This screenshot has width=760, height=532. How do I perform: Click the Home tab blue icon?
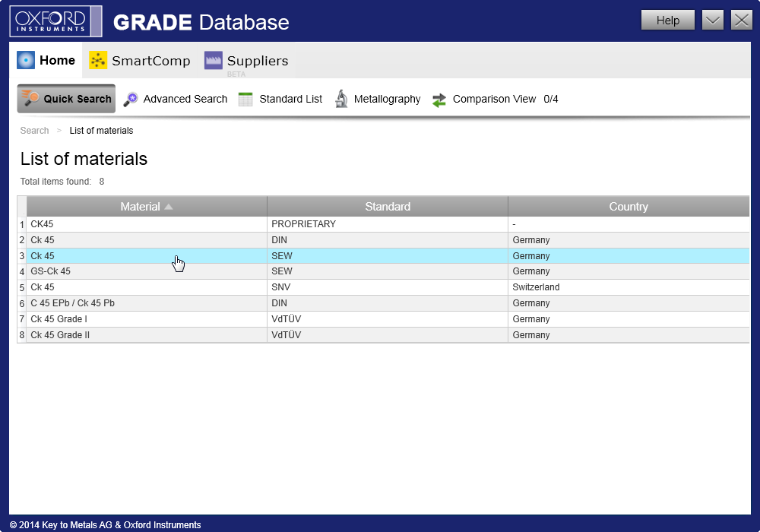tap(26, 60)
